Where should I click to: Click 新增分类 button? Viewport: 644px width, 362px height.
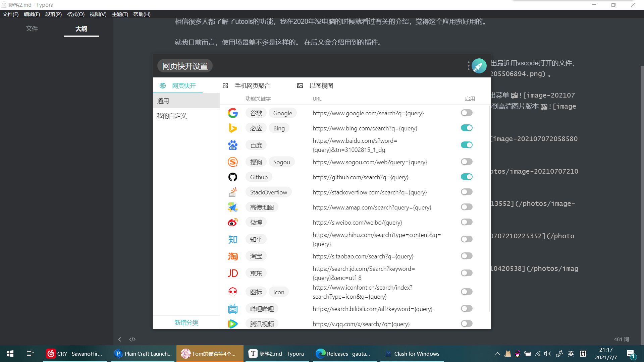coord(186,322)
